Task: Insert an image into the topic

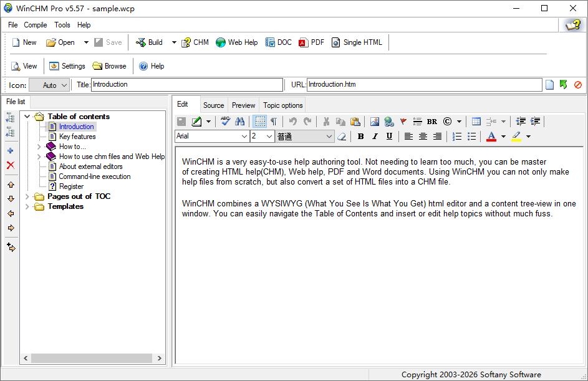Action: tap(374, 121)
